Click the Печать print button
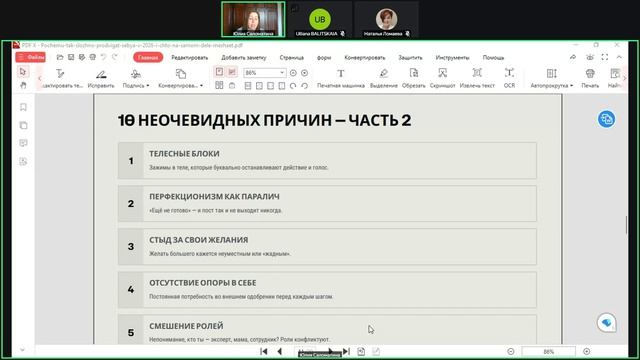 coord(590,78)
